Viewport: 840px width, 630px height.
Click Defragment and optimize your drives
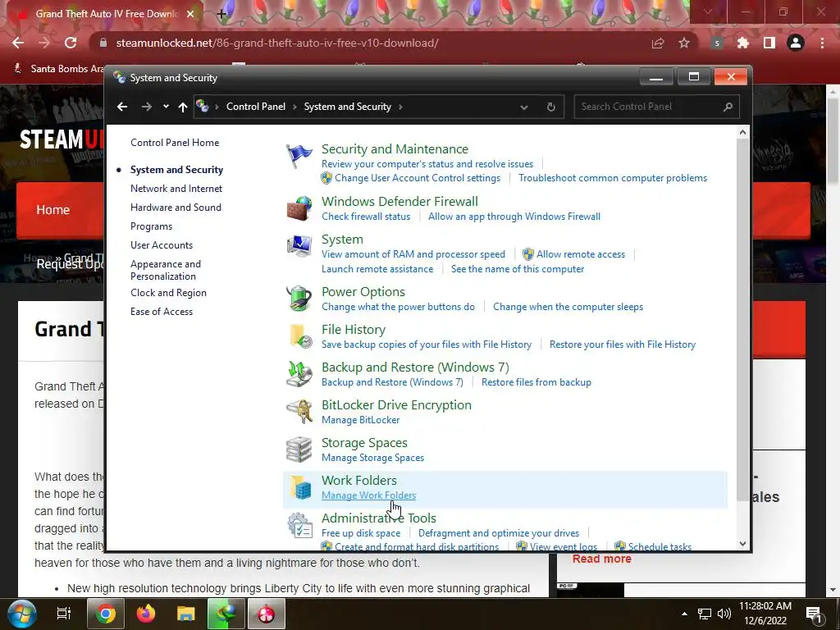(499, 533)
